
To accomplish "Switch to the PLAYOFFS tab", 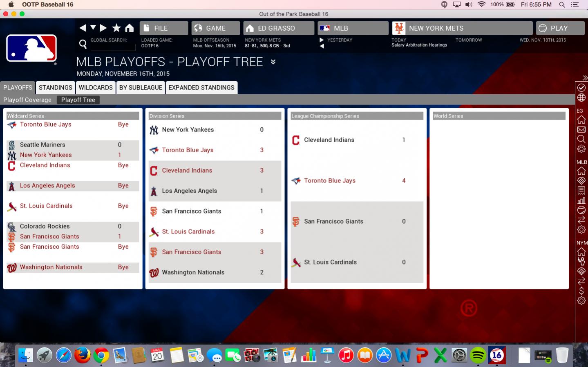I will [18, 87].
